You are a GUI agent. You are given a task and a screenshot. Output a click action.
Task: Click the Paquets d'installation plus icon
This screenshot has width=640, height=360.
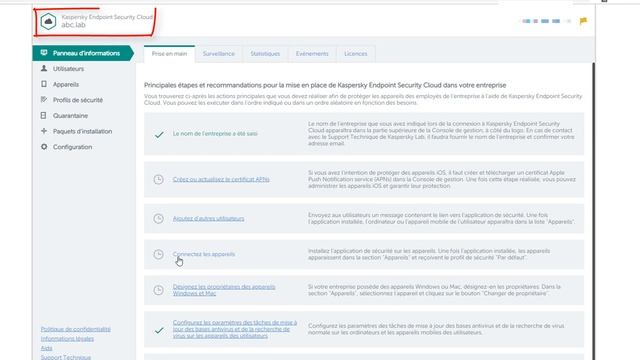pos(44,131)
